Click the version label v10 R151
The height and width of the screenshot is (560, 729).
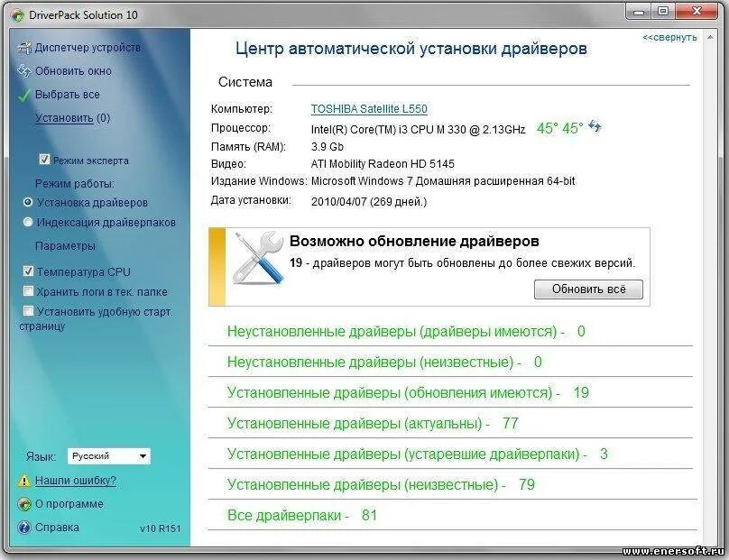tap(160, 528)
